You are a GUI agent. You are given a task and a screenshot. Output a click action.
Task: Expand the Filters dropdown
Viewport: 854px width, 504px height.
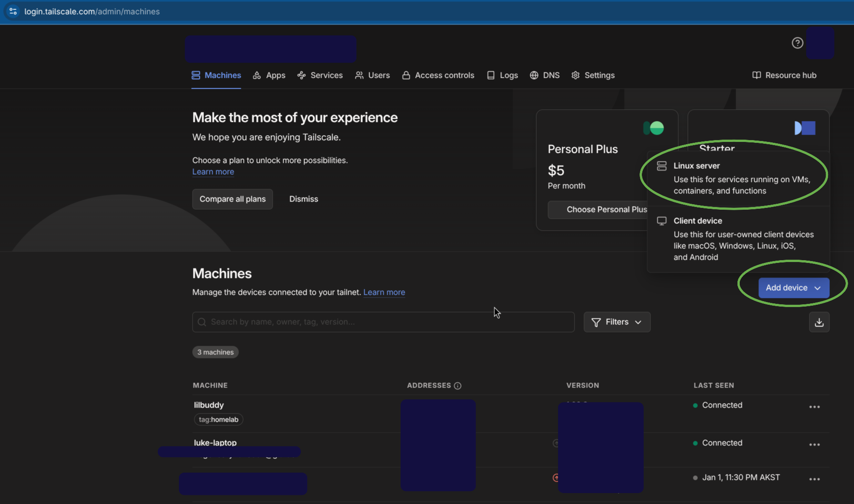coord(617,322)
